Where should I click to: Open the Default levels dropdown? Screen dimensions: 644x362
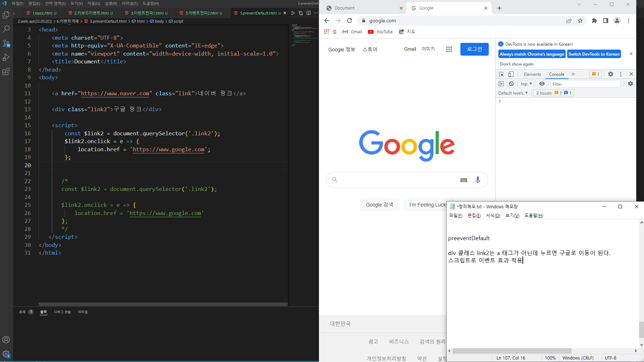(513, 93)
